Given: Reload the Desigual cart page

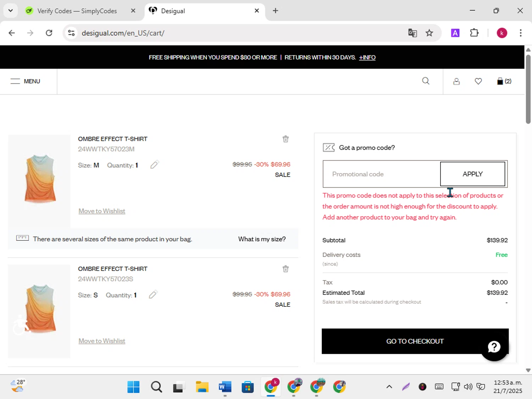Looking at the screenshot, I should [x=49, y=33].
